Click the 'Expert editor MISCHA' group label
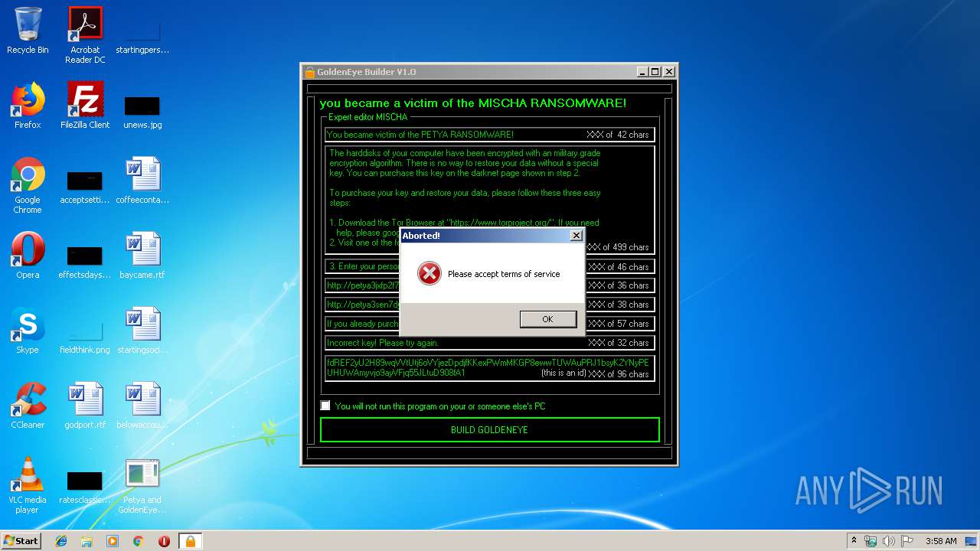 pyautogui.click(x=367, y=117)
